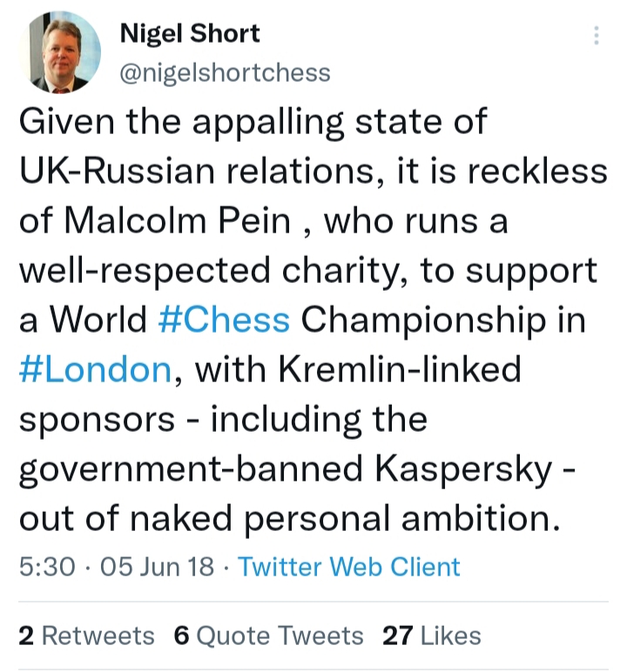
Task: Open the #London hashtag
Action: 95,369
